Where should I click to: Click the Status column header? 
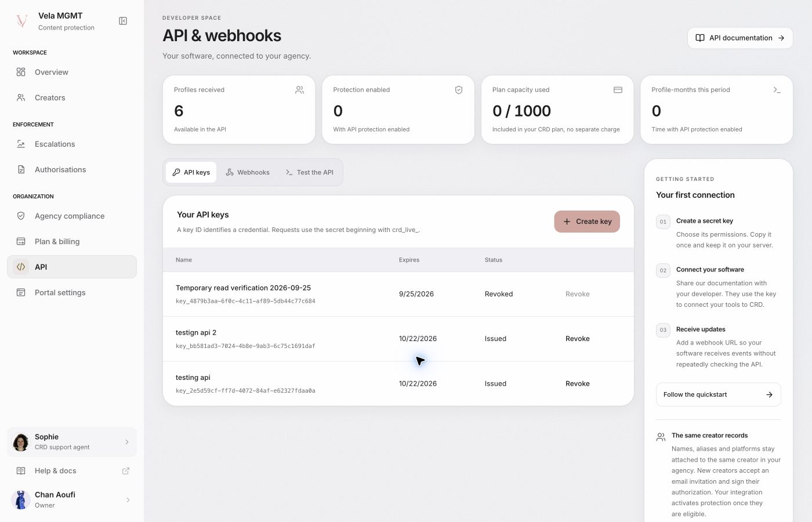[x=494, y=260]
